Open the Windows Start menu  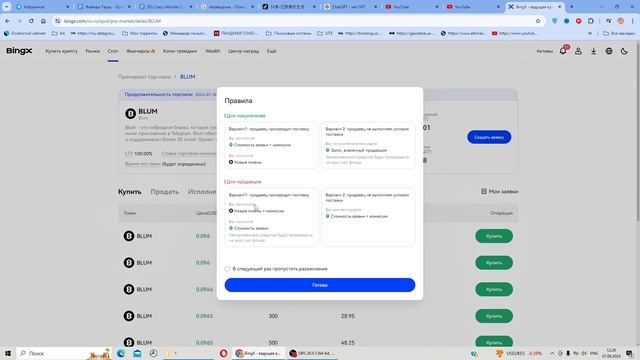[x=8, y=353]
